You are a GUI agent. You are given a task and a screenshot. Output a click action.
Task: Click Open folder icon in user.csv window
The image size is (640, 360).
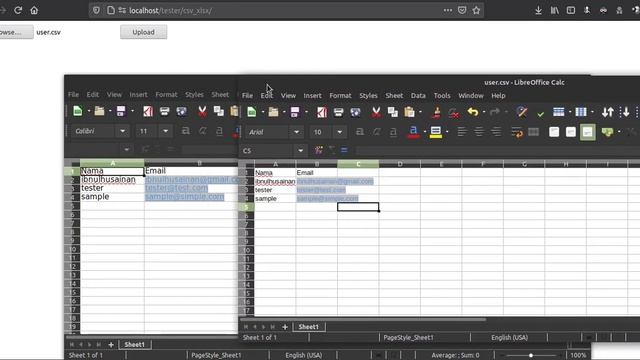273,112
